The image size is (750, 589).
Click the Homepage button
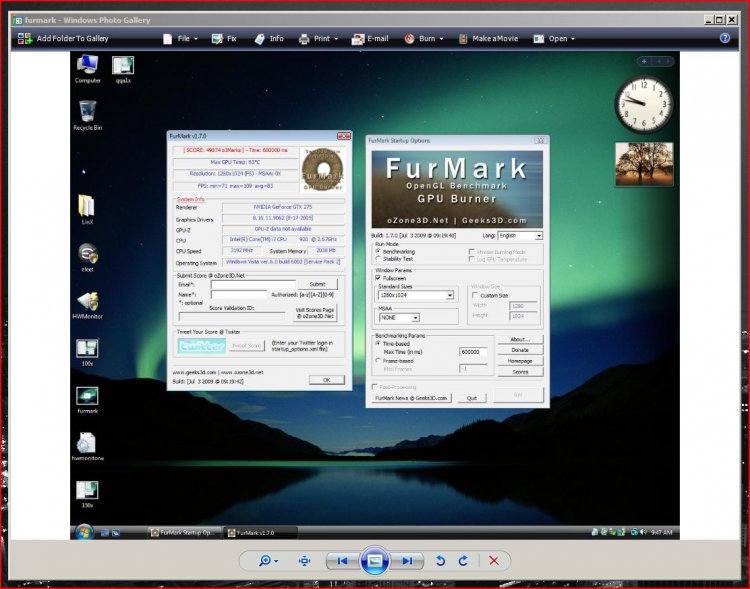[x=520, y=361]
